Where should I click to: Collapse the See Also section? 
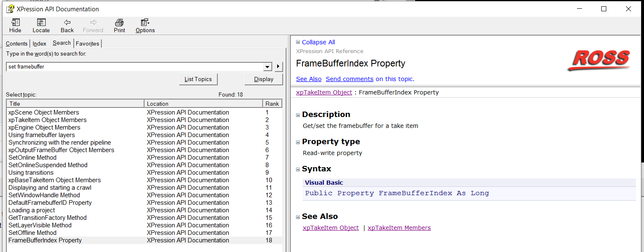pos(298,217)
